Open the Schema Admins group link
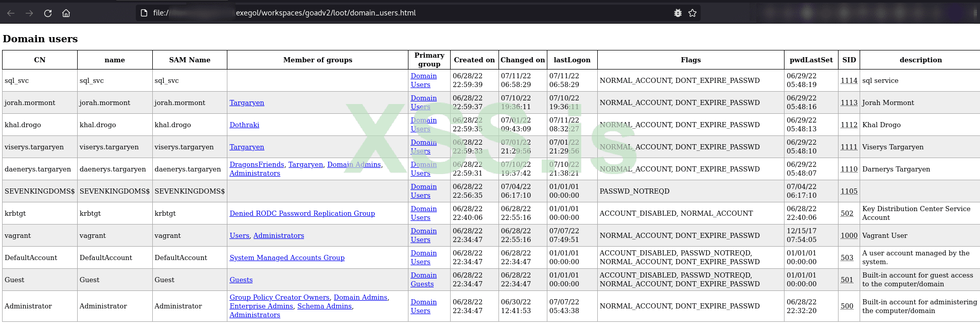The image size is (980, 327). point(325,306)
